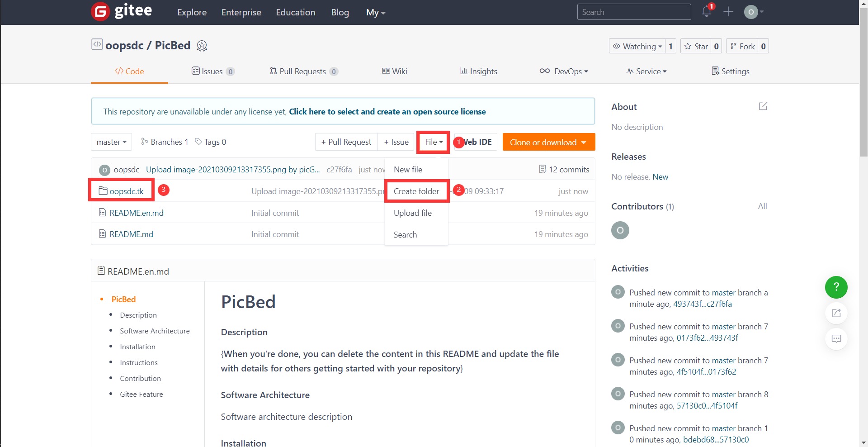Open the Insights tab
The height and width of the screenshot is (447, 868).
(478, 71)
